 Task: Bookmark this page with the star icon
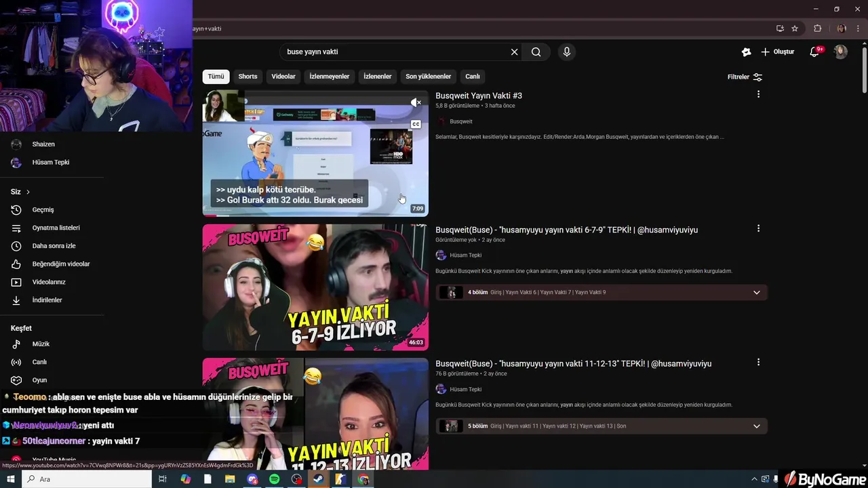pos(795,28)
